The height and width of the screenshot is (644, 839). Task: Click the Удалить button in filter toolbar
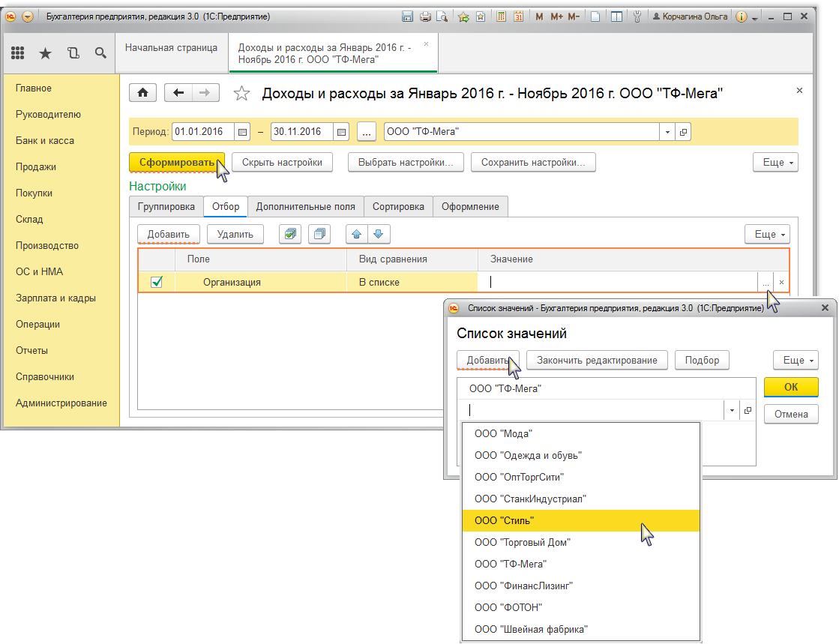[235, 234]
